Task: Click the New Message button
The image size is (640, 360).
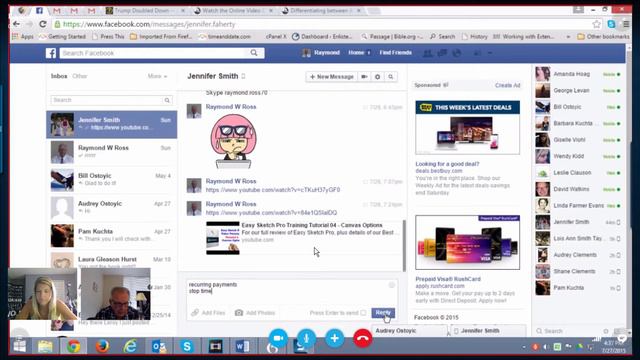Action: click(x=331, y=77)
